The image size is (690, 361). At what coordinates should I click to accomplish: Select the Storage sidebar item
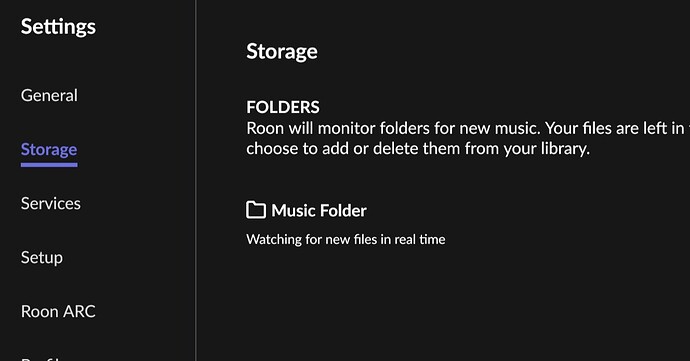[x=49, y=150]
